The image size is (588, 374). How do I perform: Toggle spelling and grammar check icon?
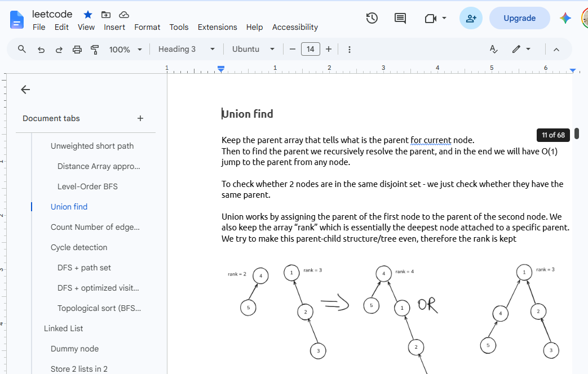pyautogui.click(x=493, y=49)
